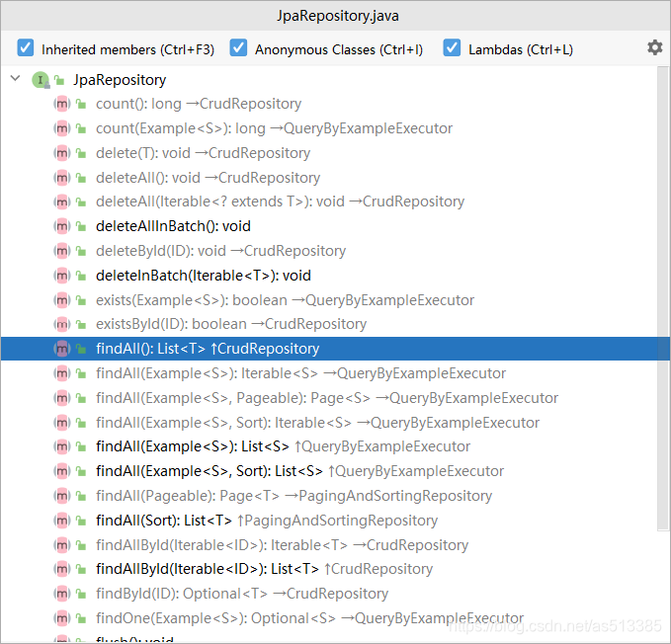Select deleteById(ID): void row

(329, 251)
